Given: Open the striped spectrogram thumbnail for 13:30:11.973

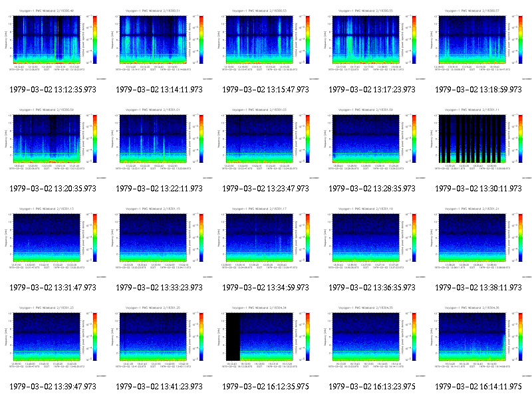Looking at the screenshot, I should tap(479, 143).
